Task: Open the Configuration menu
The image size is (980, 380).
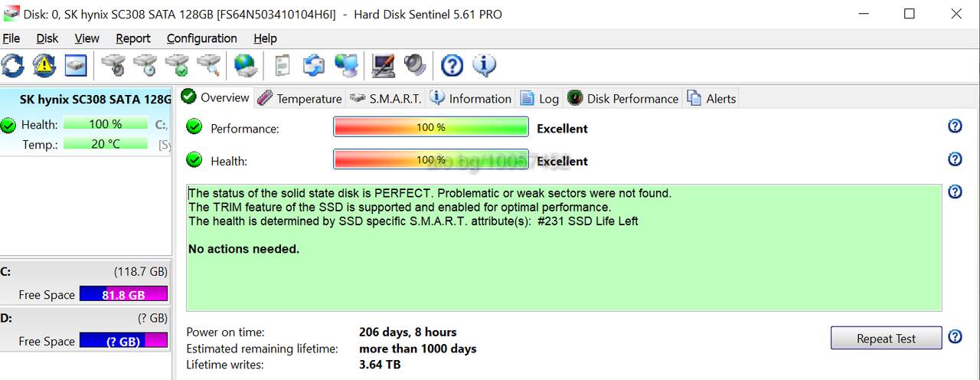Action: click(201, 38)
